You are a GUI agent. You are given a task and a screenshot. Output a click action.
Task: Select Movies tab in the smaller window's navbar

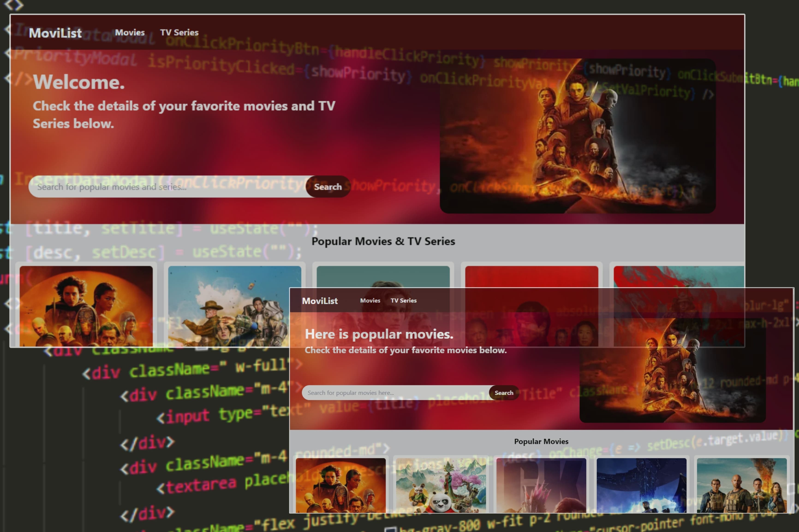coord(370,301)
